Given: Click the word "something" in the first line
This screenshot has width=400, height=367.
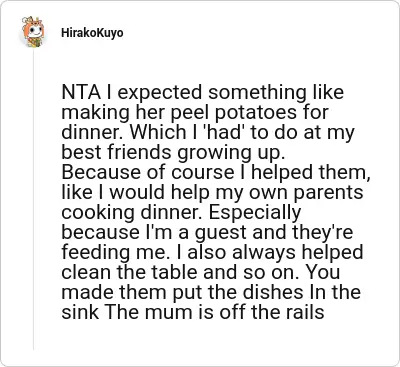Looking at the screenshot, I should pyautogui.click(x=257, y=93).
